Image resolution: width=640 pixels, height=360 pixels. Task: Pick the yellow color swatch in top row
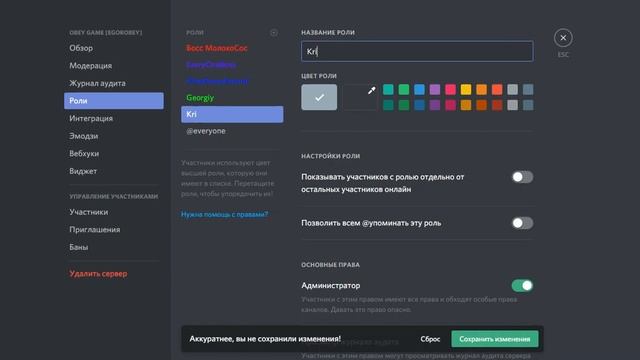(466, 89)
